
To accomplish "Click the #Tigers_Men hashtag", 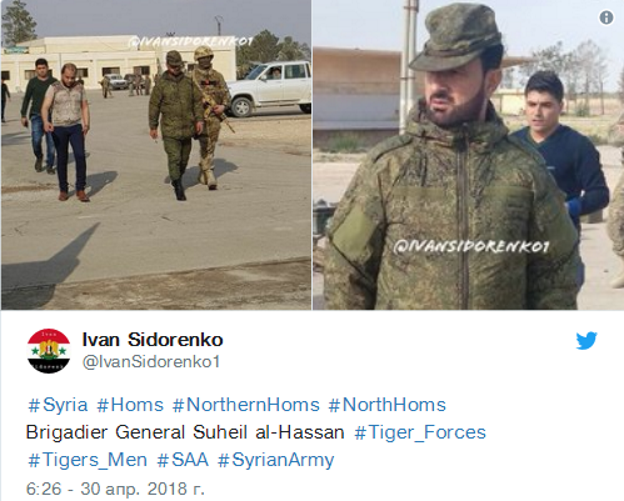I will click(88, 460).
